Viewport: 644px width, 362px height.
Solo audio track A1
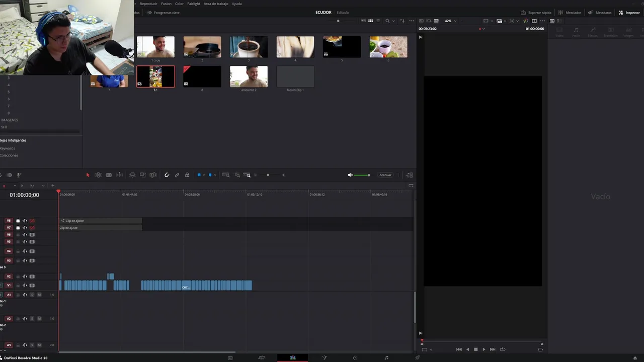pos(32,295)
